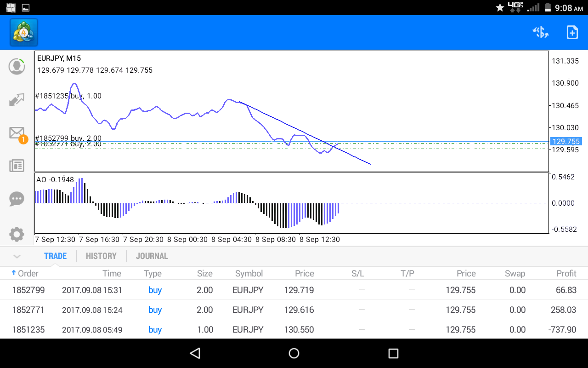This screenshot has width=588, height=368.
Task: Click the EURJPY, M15 chart title
Action: (59, 58)
